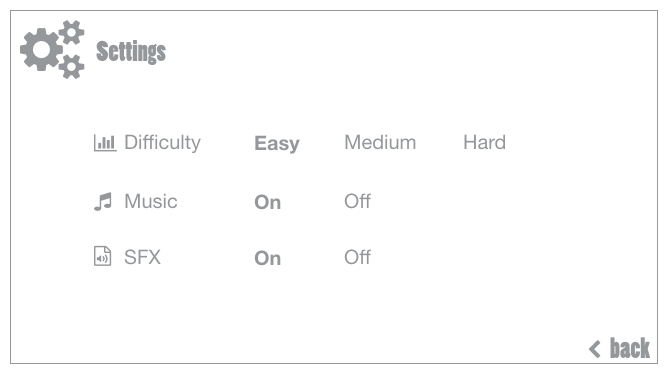This screenshot has height=375, width=667.
Task: Click the Music note icon
Action: point(103,202)
